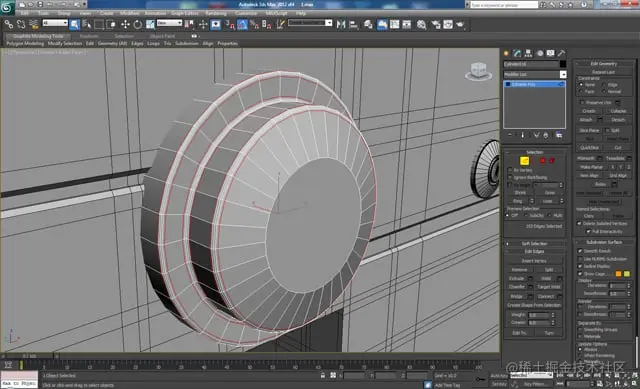Toggle Delete Isolated Vertices checkbox

pos(579,223)
